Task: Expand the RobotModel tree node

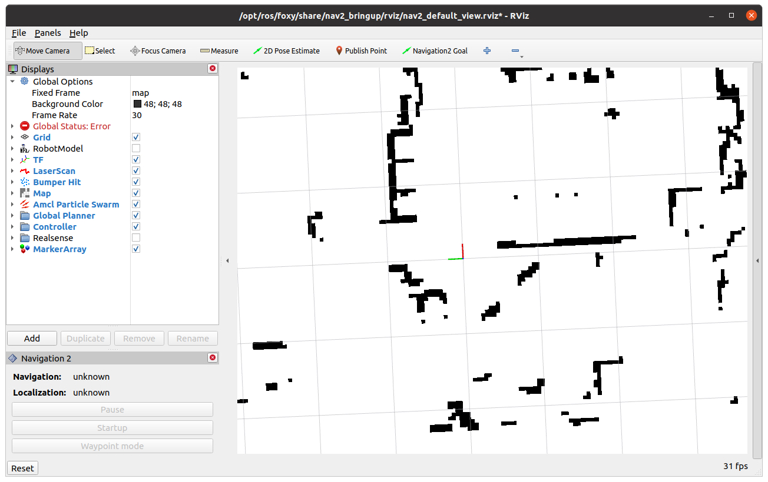Action: (x=12, y=148)
